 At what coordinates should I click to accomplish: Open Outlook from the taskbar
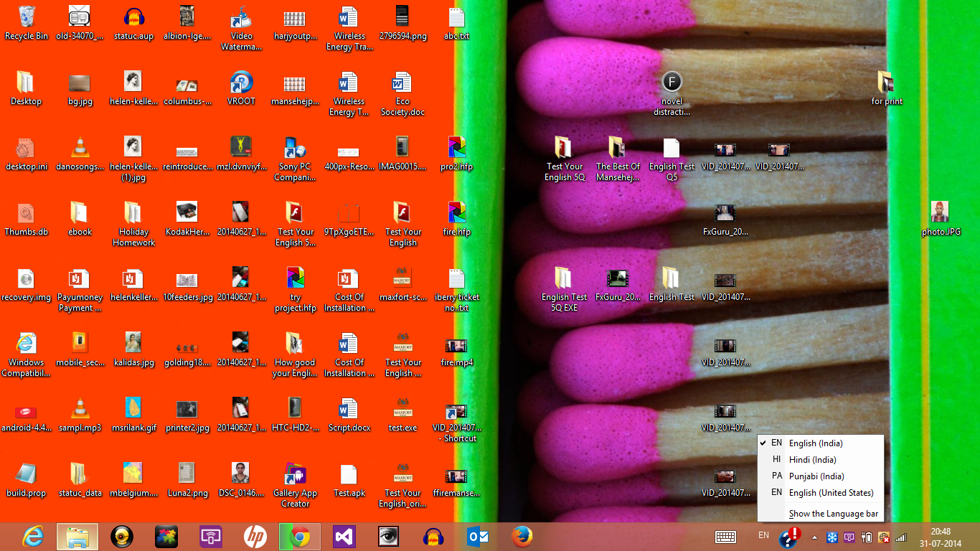[x=478, y=537]
